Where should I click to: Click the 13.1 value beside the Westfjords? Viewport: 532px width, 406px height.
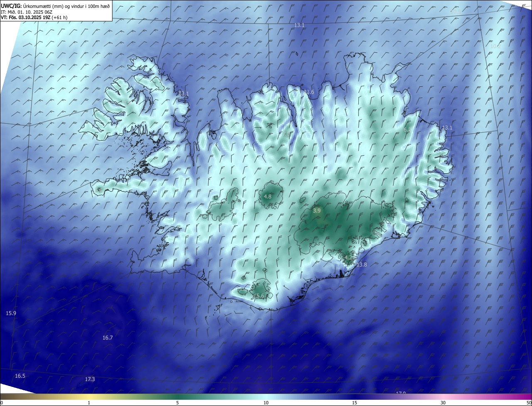(183, 94)
